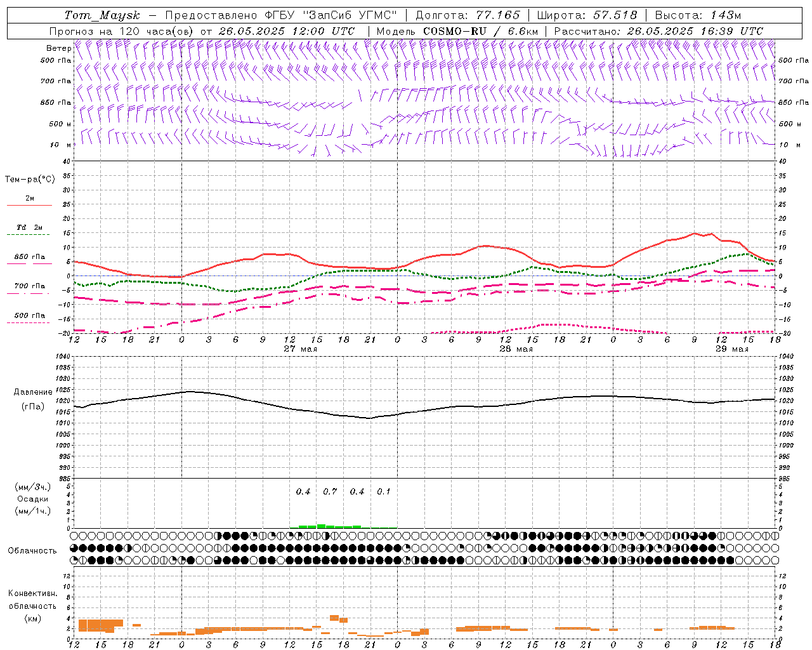Click the 2м temperature legend entry
Screen dimensions: 812x650
click(x=29, y=199)
